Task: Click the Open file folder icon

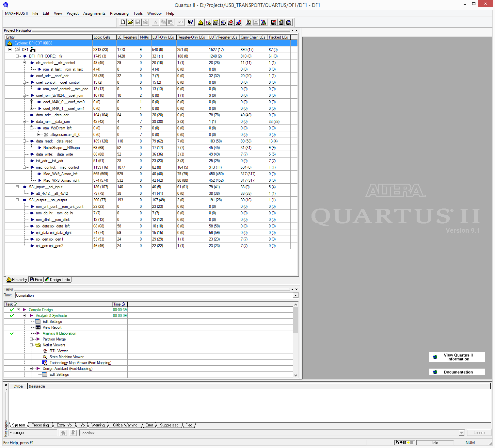Action: (x=130, y=22)
